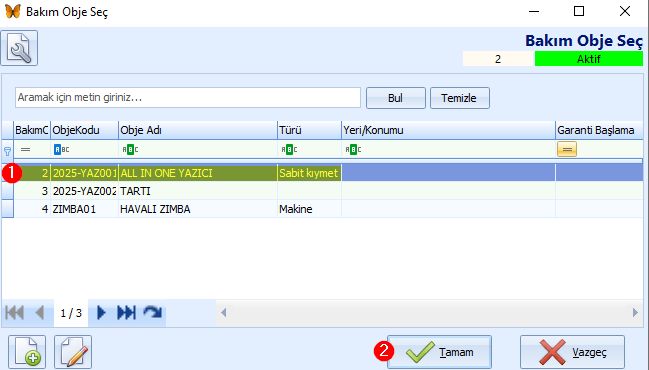Viewport: 649px width, 370px height.
Task: Open filter operator for Obje Adı column
Action: tap(130, 149)
